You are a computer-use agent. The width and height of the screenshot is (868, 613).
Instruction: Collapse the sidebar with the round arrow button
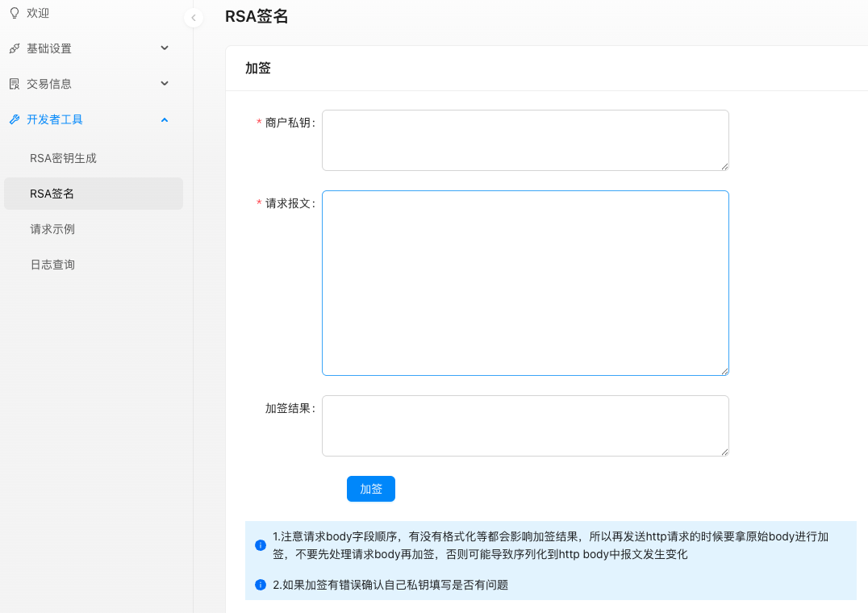(193, 18)
